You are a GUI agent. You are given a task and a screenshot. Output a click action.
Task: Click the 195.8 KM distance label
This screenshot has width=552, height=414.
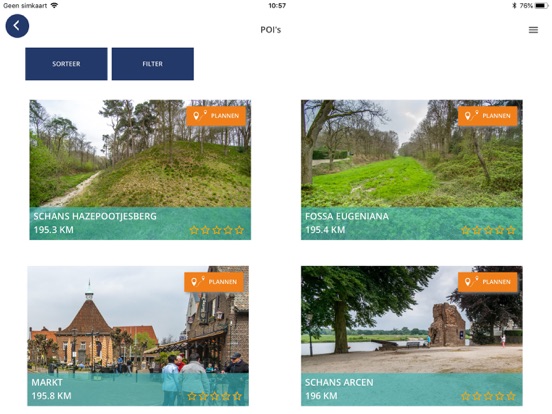pos(51,396)
